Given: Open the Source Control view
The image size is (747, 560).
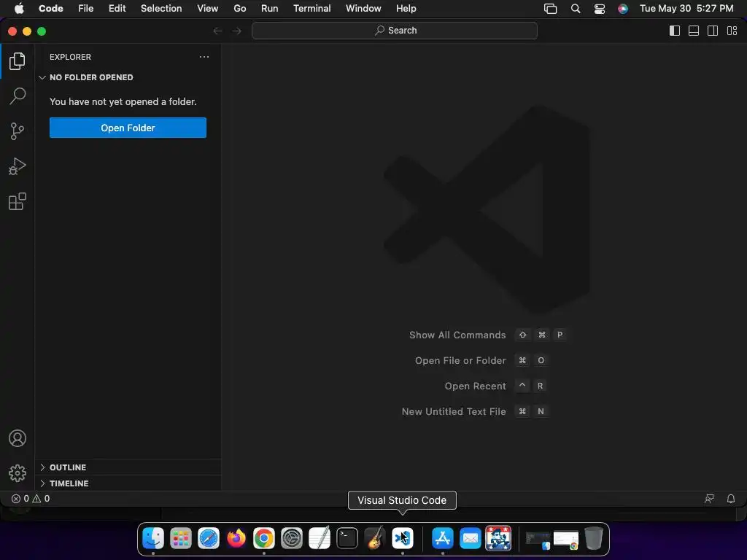Looking at the screenshot, I should (x=18, y=131).
